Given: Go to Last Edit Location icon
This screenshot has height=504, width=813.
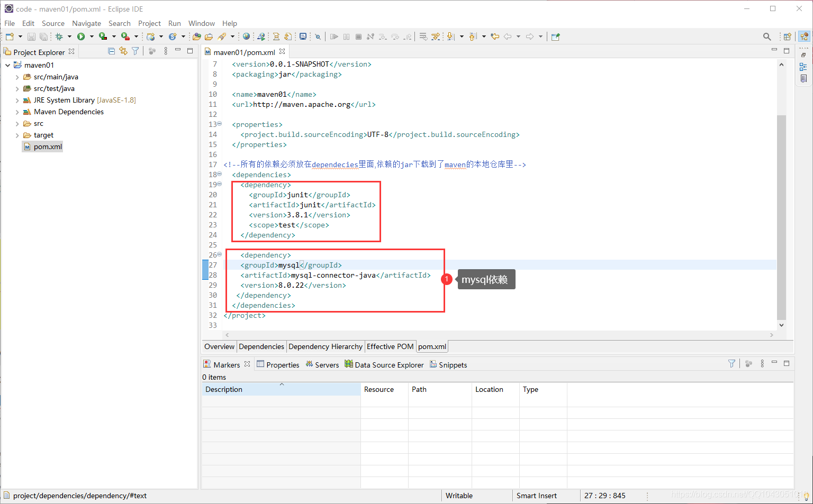Looking at the screenshot, I should tap(495, 36).
